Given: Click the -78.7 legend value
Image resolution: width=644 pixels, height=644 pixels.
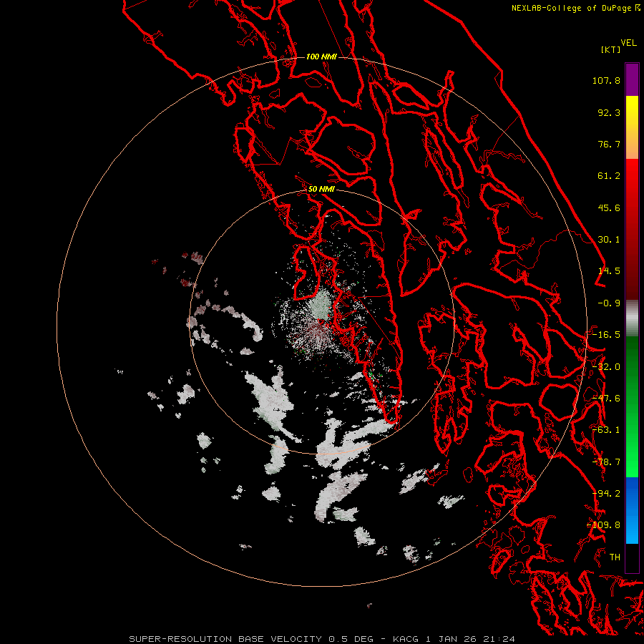Looking at the screenshot, I should tap(606, 462).
